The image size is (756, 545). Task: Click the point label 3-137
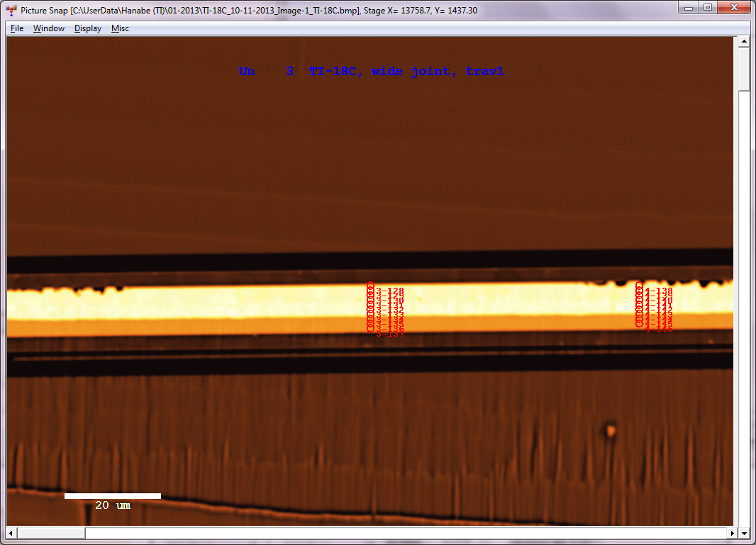(391, 334)
